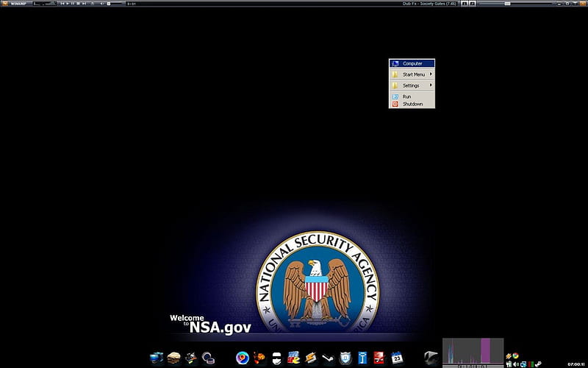
Task: Open the computer monitor dock icon
Action: pos(157,358)
